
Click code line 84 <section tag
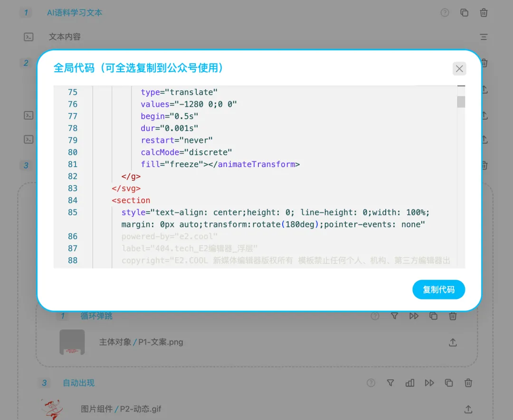click(131, 200)
